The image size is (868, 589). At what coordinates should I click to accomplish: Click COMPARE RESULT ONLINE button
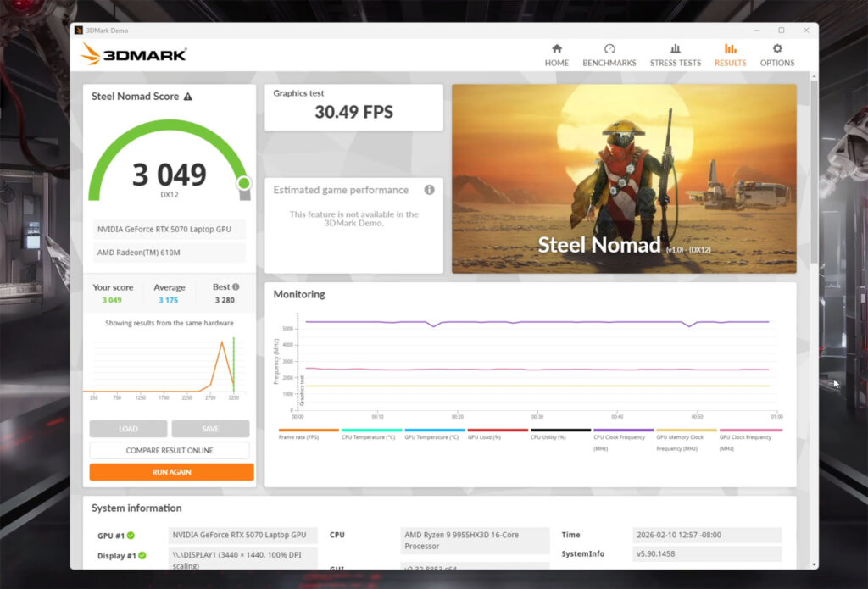click(170, 451)
